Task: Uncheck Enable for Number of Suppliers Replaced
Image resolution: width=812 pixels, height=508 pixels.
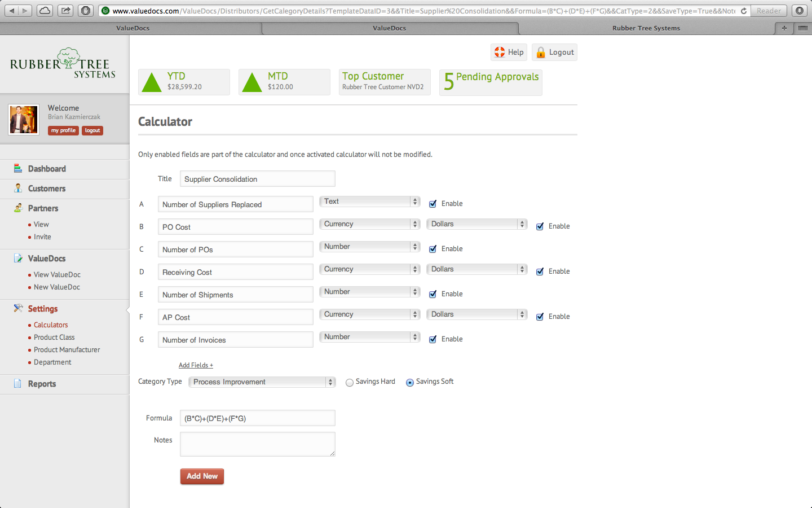Action: pos(433,204)
